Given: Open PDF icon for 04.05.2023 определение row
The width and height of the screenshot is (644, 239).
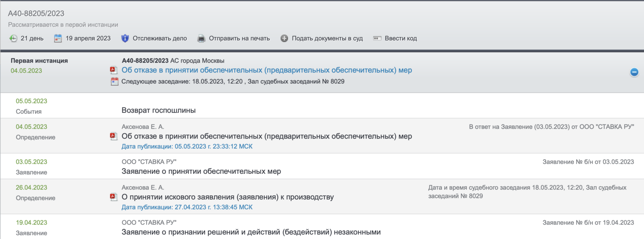Looking at the screenshot, I should 114,136.
